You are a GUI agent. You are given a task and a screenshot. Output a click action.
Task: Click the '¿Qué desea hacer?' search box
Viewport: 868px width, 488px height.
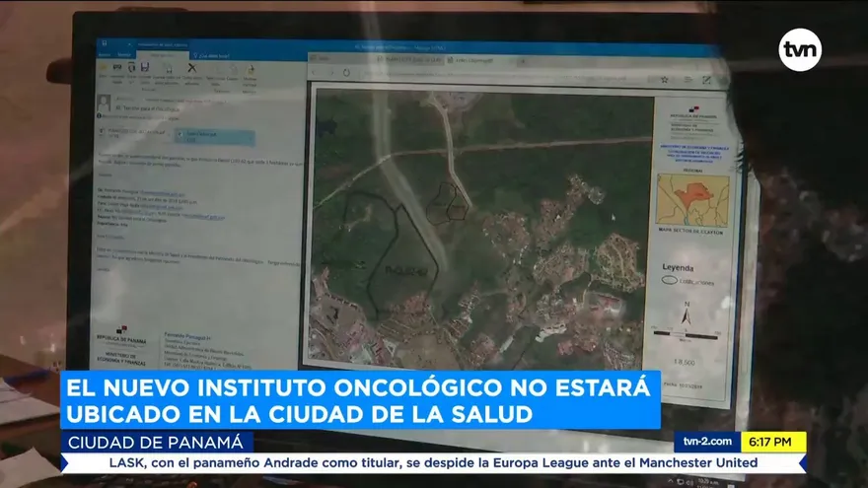(x=213, y=56)
